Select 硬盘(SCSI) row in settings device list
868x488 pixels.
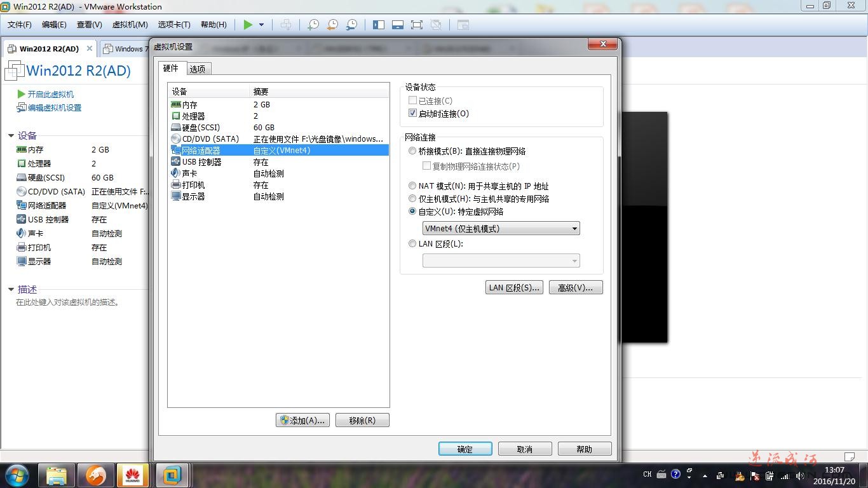click(278, 128)
